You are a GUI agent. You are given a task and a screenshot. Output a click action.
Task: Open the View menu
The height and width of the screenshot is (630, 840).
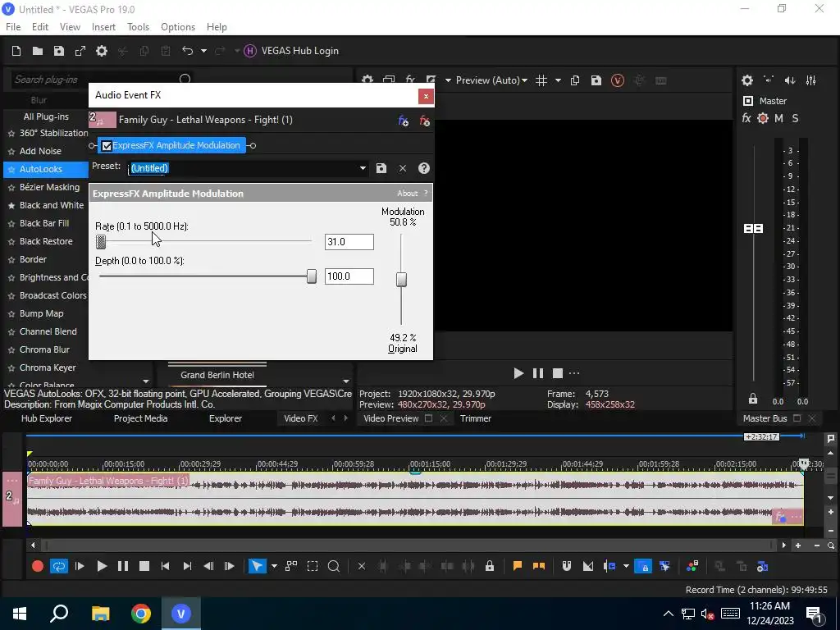pyautogui.click(x=70, y=27)
